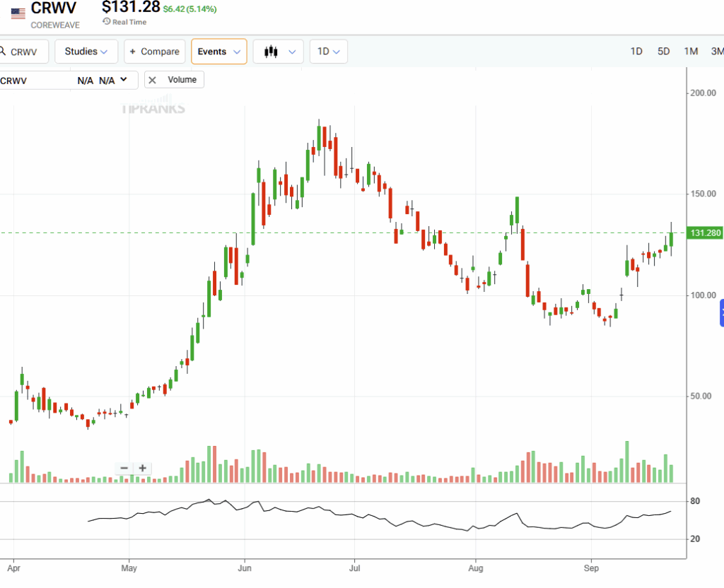The width and height of the screenshot is (724, 588).
Task: Click the RSI 80 level label
Action: pyautogui.click(x=696, y=501)
